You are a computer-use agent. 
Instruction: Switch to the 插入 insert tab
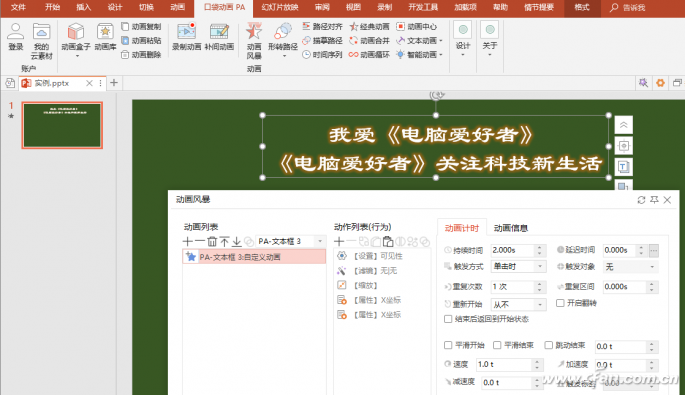[x=83, y=7]
